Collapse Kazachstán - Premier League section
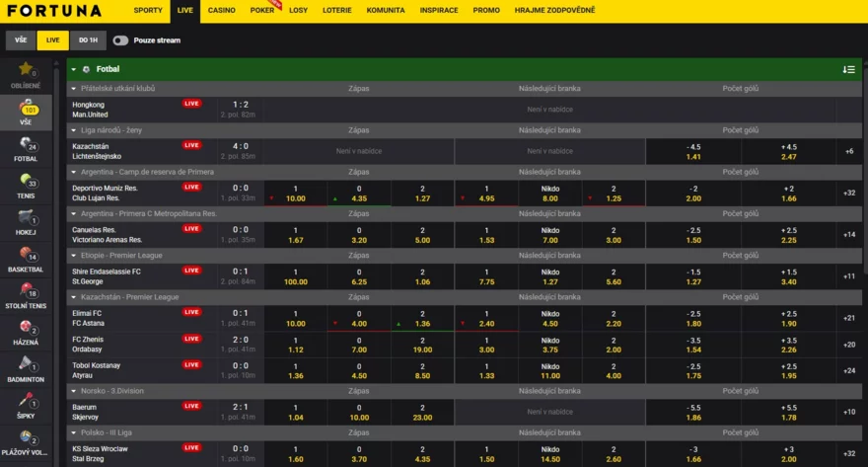Screen dimensions: 868x467 74,297
